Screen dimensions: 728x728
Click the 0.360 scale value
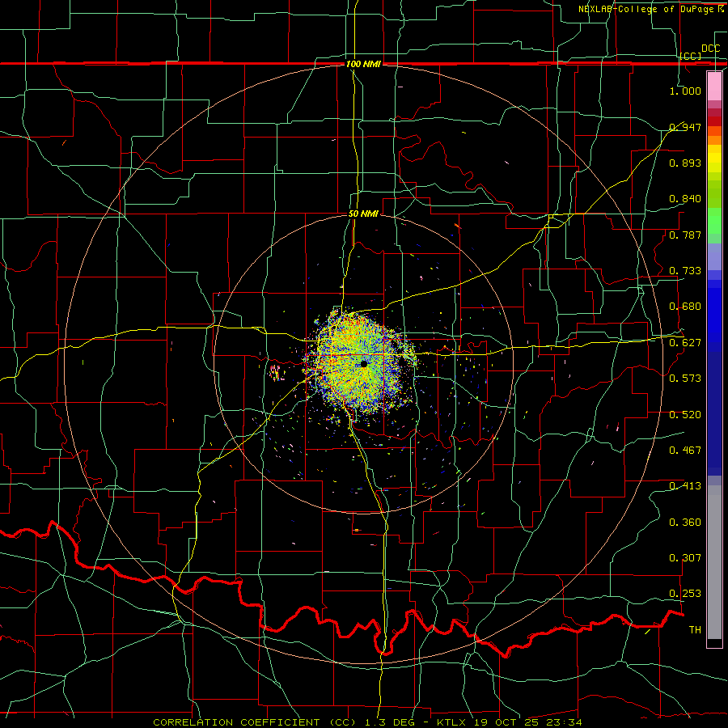(685, 523)
